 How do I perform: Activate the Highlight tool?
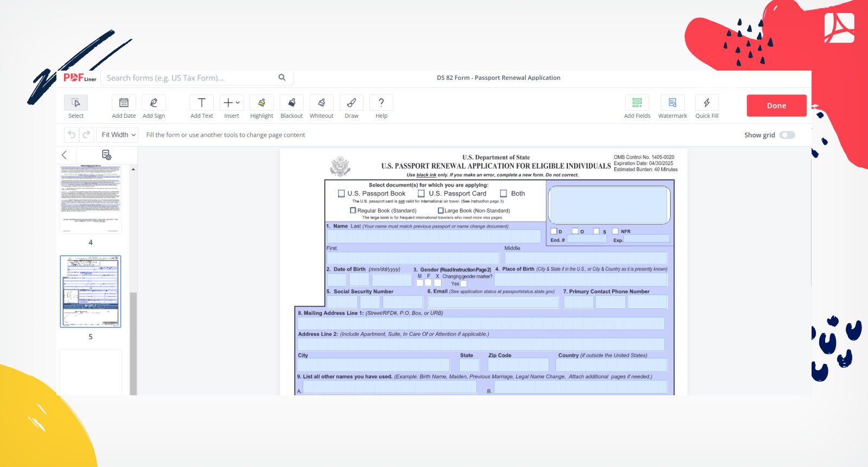(261, 103)
